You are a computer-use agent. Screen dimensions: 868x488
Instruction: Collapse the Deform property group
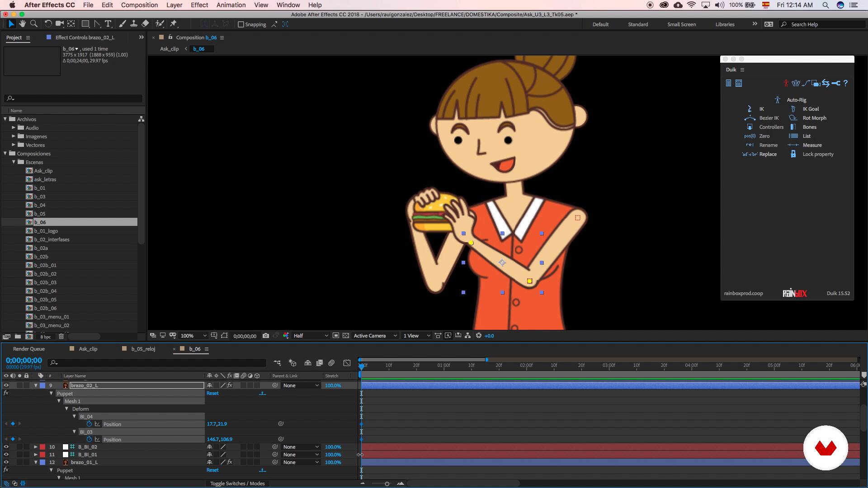(x=66, y=409)
